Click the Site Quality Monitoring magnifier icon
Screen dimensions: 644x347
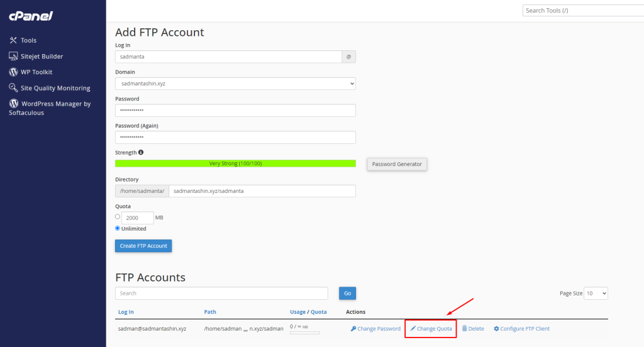(13, 88)
